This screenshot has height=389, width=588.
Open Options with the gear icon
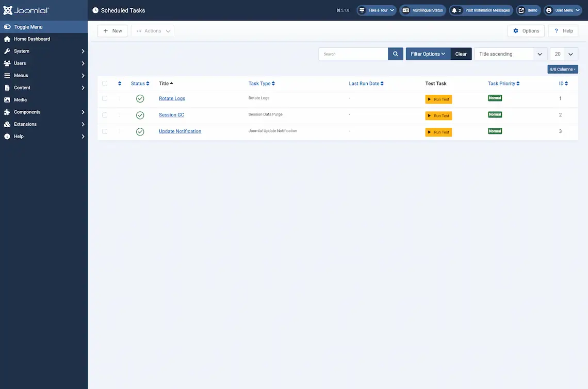526,30
